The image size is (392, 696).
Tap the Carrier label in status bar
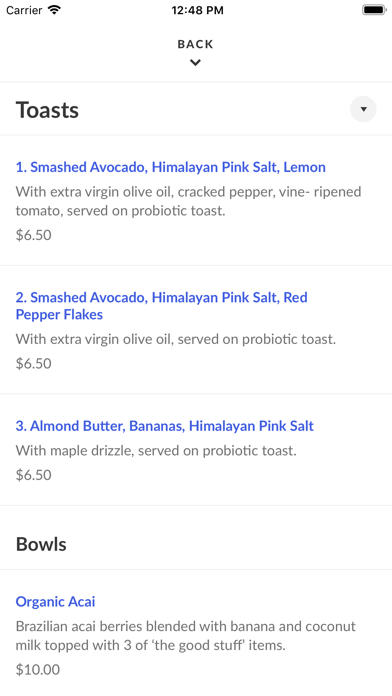[24, 10]
